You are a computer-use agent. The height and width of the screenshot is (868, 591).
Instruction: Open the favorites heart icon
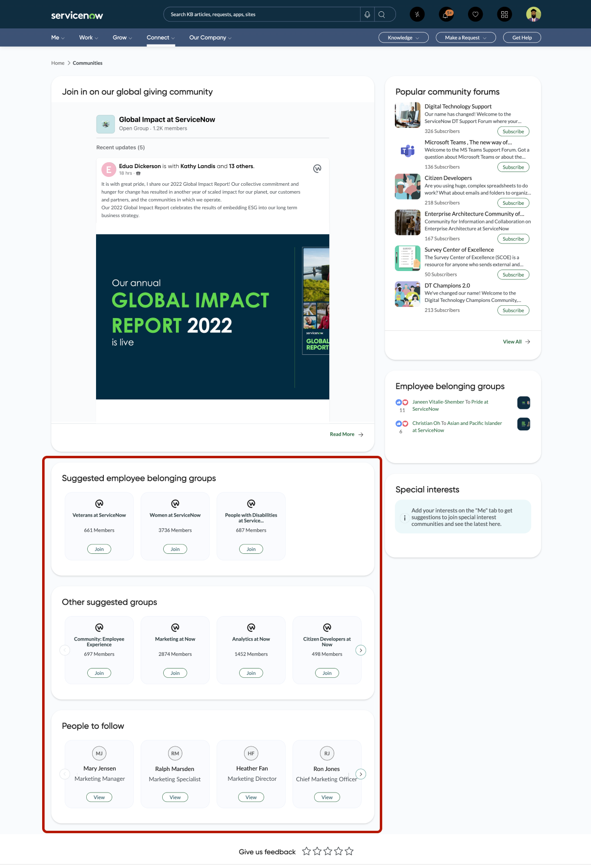475,15
